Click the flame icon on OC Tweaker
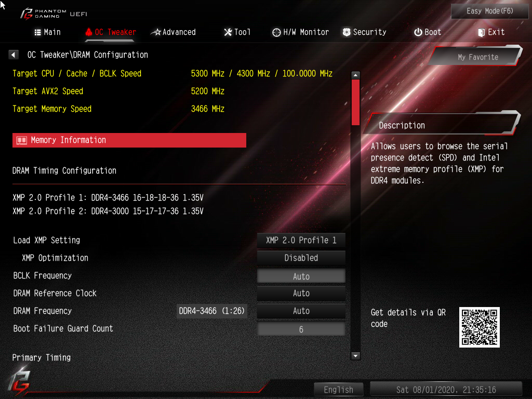 click(89, 32)
